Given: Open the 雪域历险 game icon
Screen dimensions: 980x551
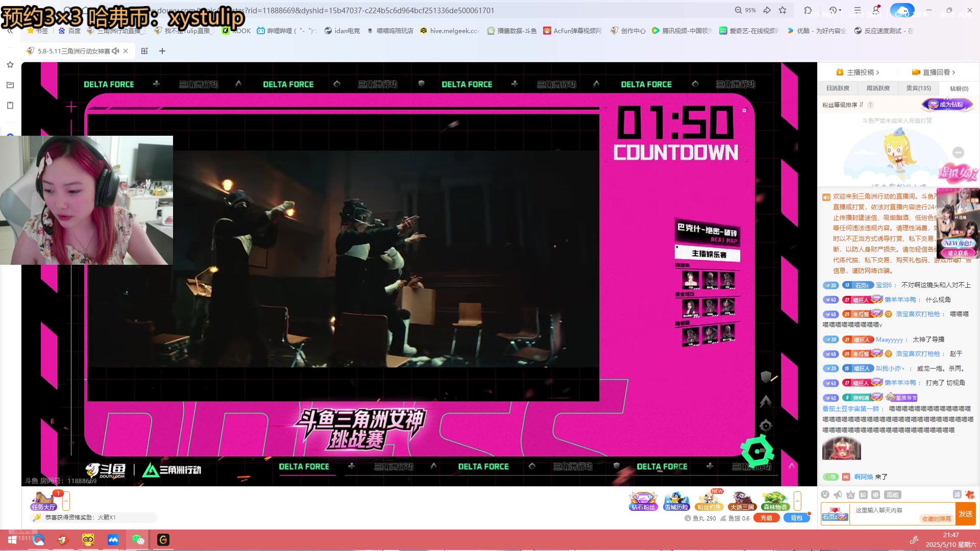Looking at the screenshot, I should pos(676,500).
